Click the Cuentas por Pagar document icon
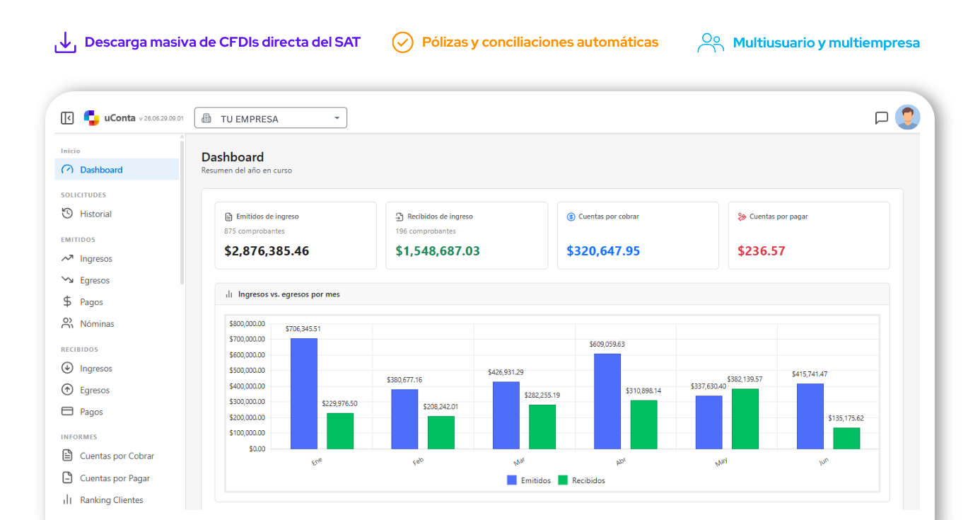The width and height of the screenshot is (980, 520). click(x=67, y=478)
